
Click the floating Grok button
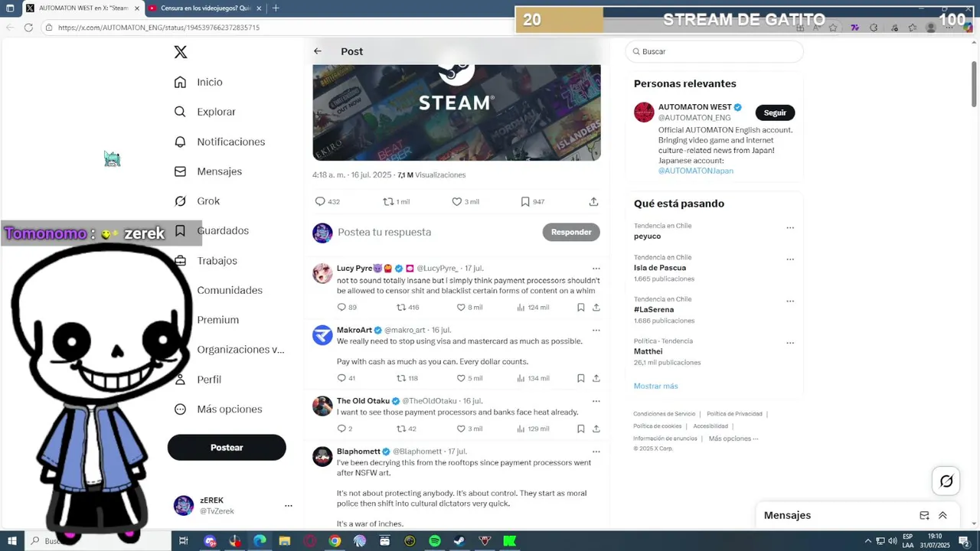[x=946, y=481]
